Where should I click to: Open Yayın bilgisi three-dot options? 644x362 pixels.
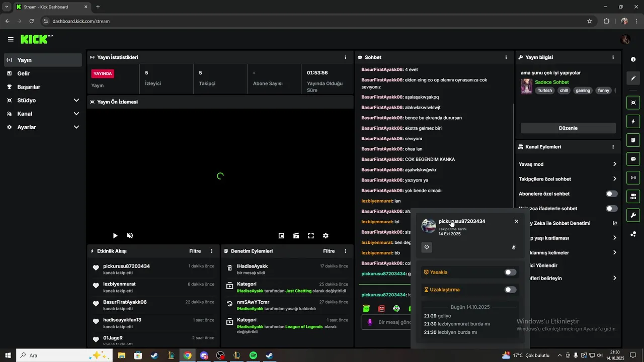(613, 57)
